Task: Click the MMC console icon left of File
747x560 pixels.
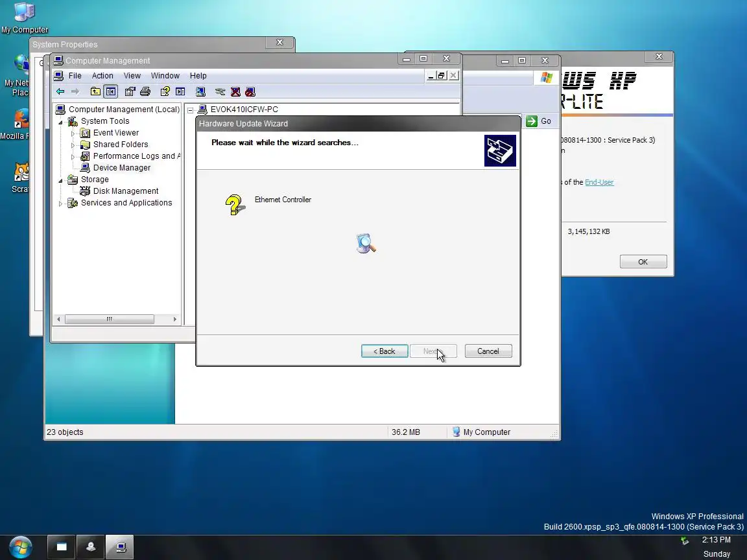Action: click(x=58, y=76)
